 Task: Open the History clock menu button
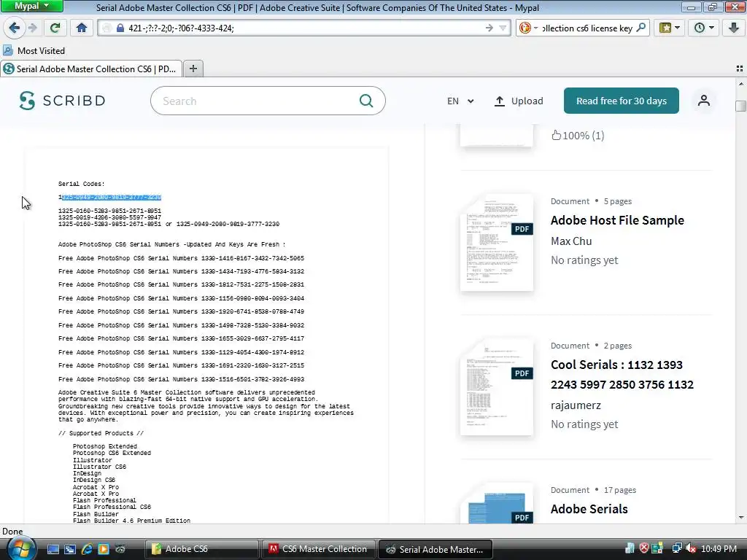704,28
